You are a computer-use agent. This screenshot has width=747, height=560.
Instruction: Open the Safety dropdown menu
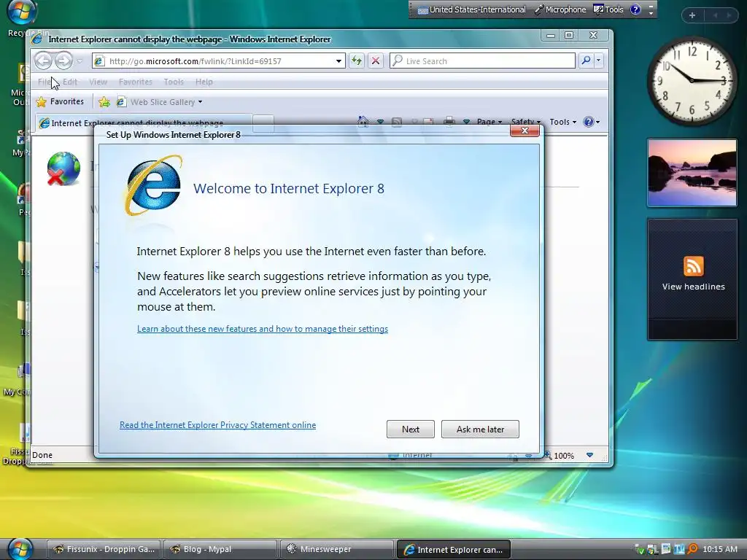pyautogui.click(x=525, y=122)
